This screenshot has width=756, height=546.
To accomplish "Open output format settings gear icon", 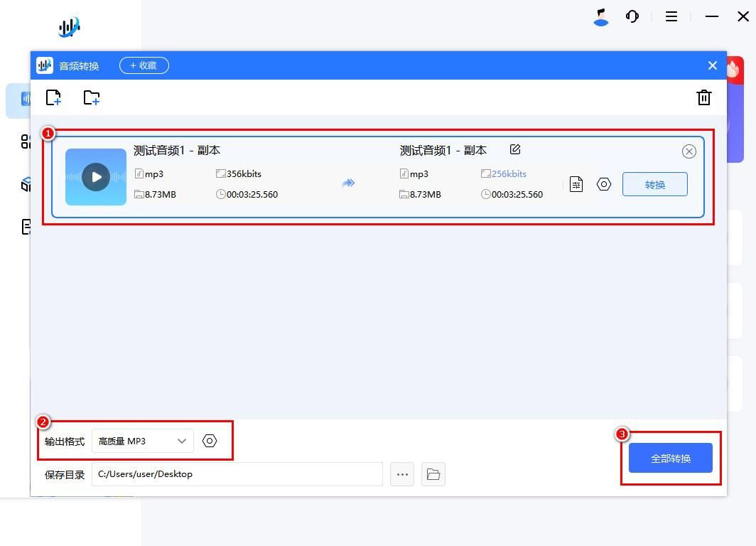I will (x=209, y=441).
